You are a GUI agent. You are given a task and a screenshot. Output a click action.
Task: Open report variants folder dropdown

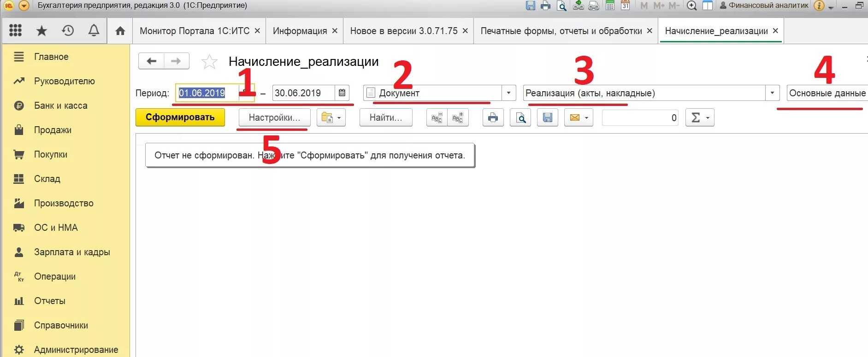click(331, 118)
